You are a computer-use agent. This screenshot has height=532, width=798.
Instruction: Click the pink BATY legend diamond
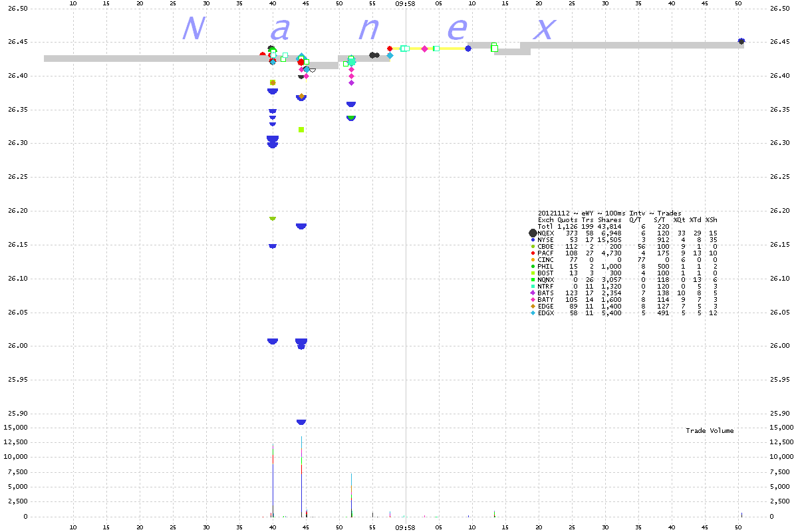pos(533,299)
